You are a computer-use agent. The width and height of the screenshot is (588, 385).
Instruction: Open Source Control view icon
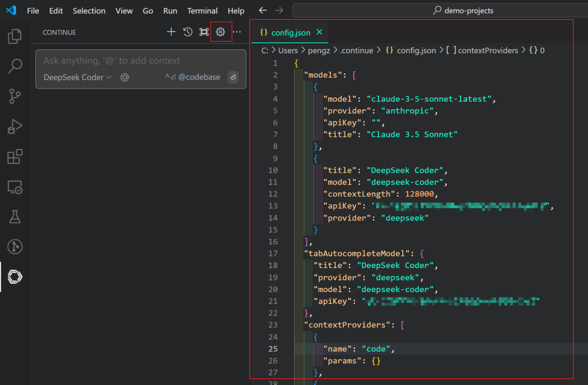pyautogui.click(x=15, y=96)
